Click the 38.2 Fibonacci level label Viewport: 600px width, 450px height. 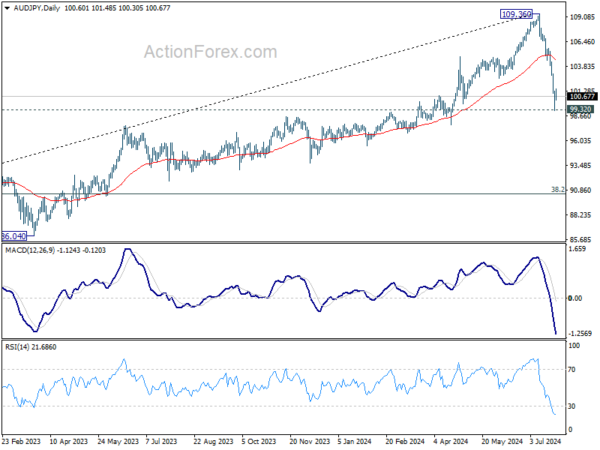(558, 189)
